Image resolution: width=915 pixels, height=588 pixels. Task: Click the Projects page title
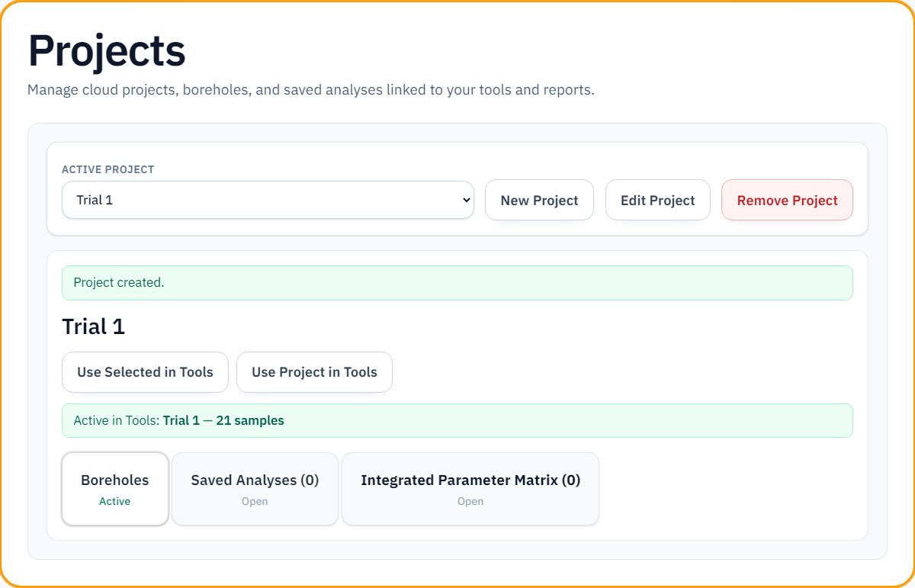point(107,51)
